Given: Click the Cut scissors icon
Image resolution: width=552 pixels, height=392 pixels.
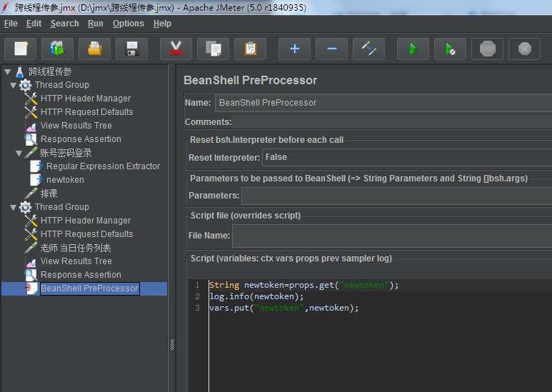Looking at the screenshot, I should point(176,49).
